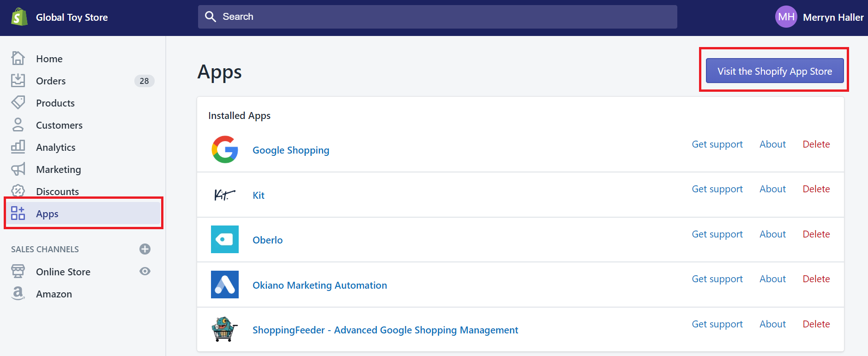Get support for Oberlo

click(717, 234)
